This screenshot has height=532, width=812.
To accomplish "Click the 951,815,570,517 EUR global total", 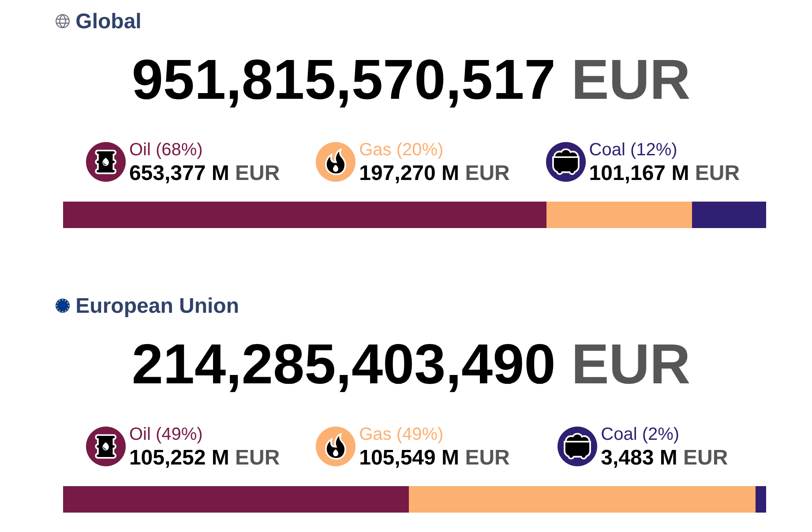I will point(410,80).
